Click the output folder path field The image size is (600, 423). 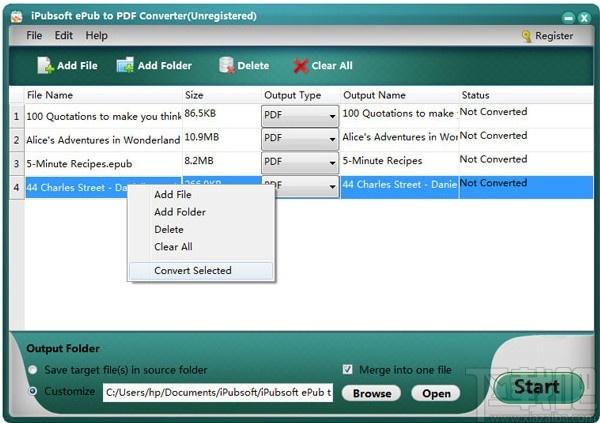(218, 393)
